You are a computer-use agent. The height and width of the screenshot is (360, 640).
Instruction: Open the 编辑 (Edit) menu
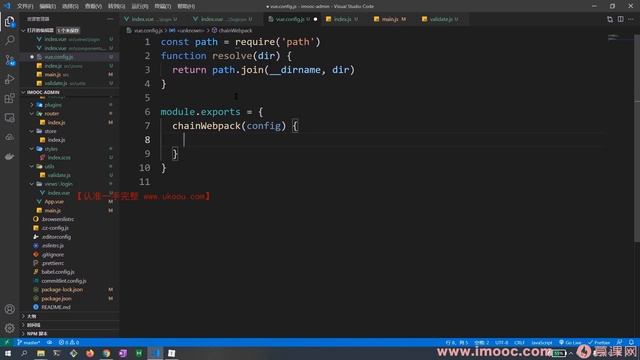tap(48, 6)
